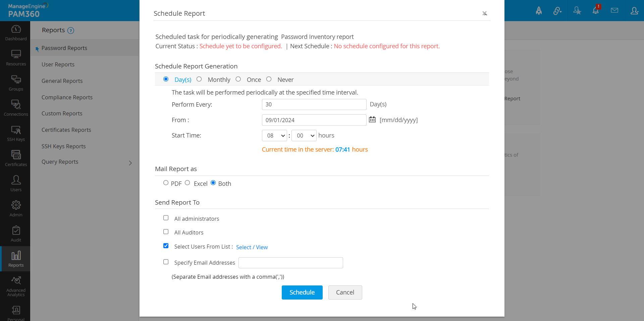
Task: Open the mail envelope icon in header
Action: tap(614, 10)
